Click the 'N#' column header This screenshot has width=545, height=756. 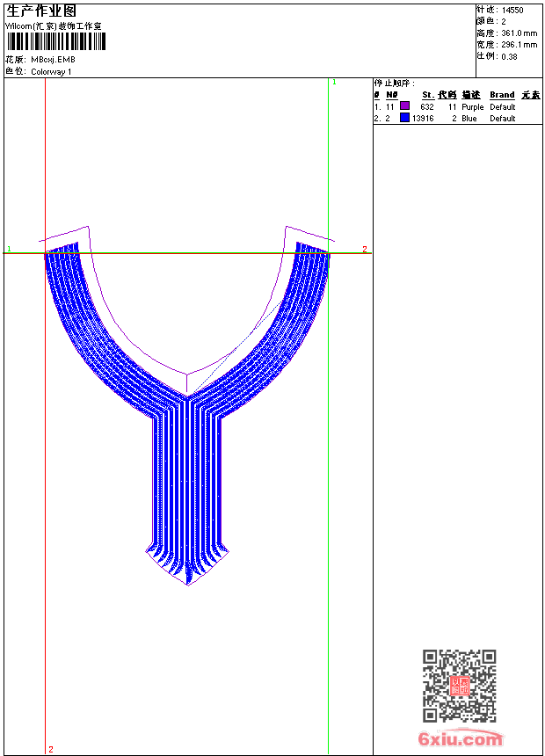tap(392, 95)
